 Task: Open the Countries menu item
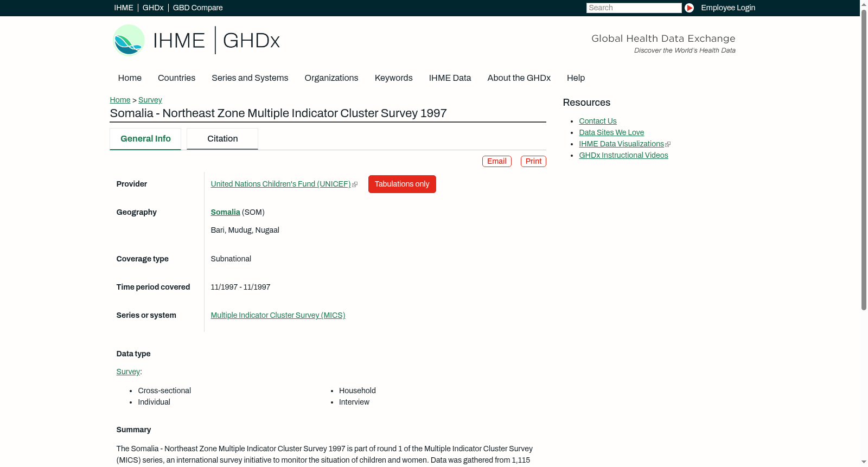(176, 78)
